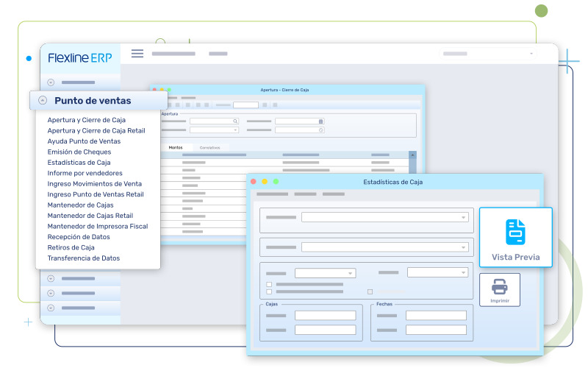Screen dimensions: 588x368
Task: Collapse the Punto de ventas chevron icon
Action: point(43,101)
